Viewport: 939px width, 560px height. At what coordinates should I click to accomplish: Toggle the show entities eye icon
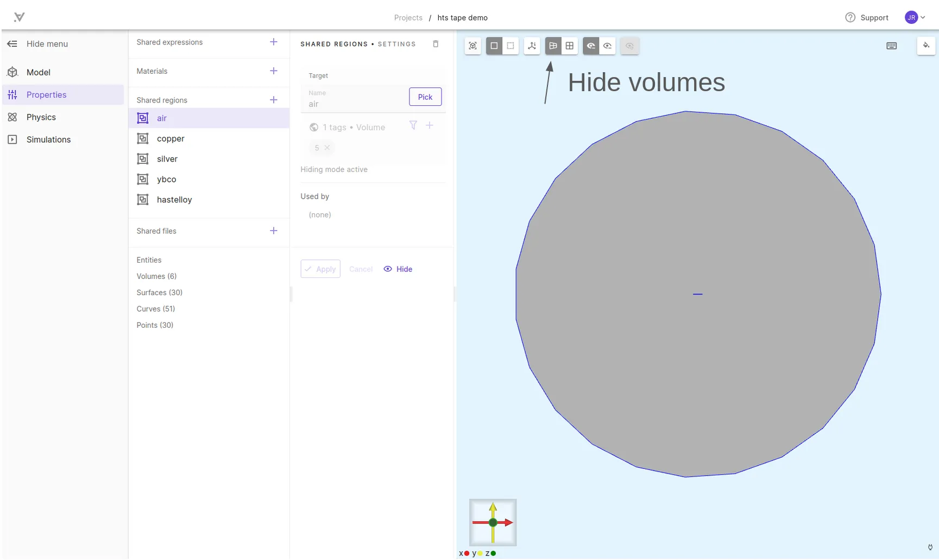[x=608, y=46]
